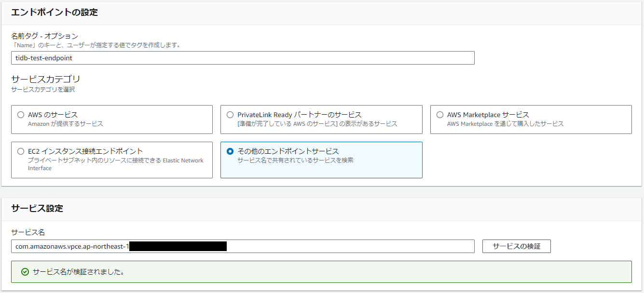
Task: Click the AWS のサービス category card
Action: 112,120
